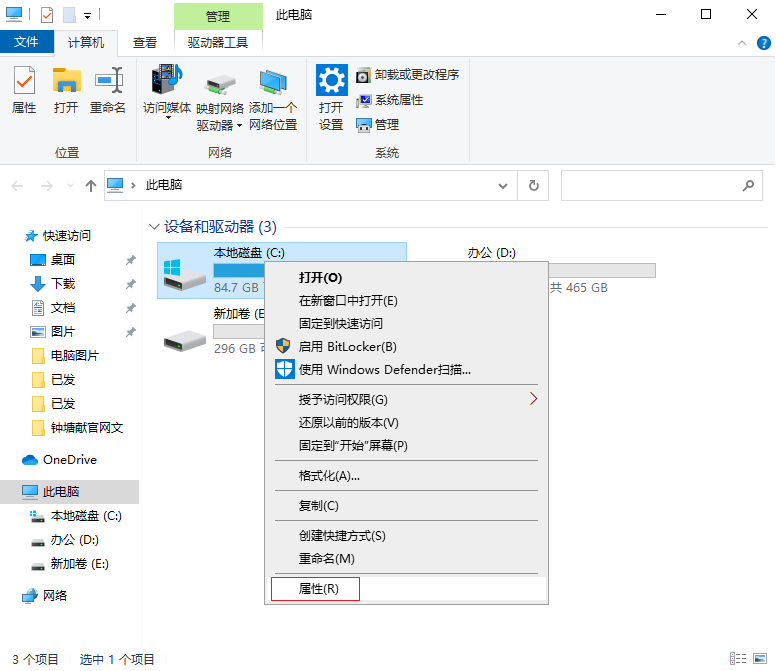Click 卸载或更改程序 in ribbon

coord(408,75)
